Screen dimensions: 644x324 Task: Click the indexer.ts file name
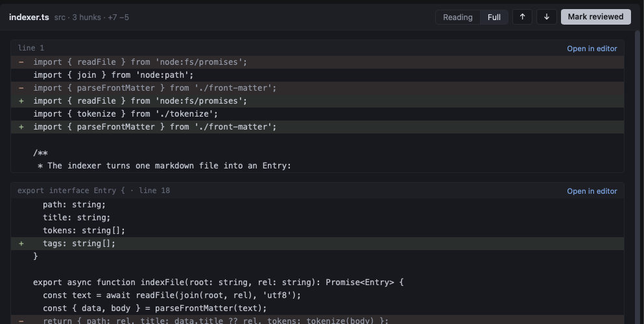29,17
